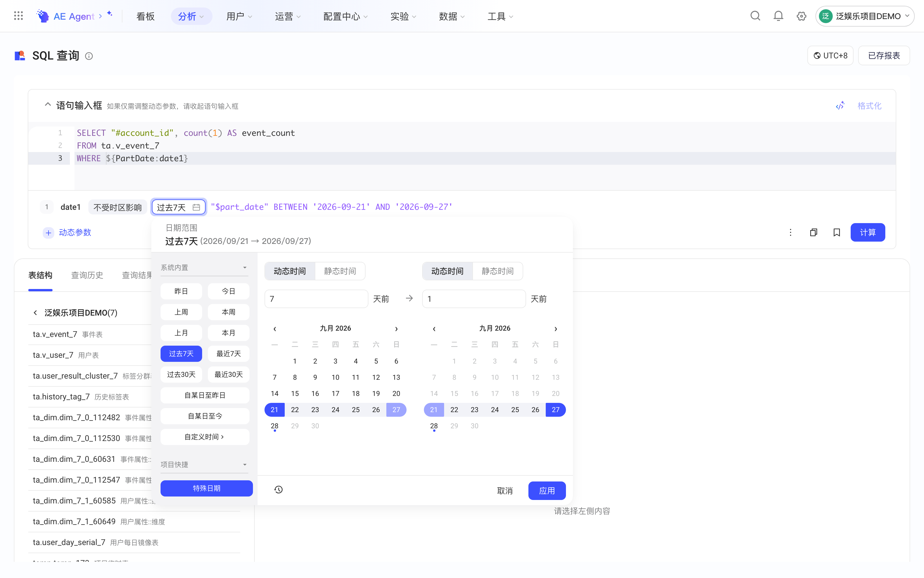Click the calendar icon in 过去7天 field
Image resolution: width=924 pixels, height=578 pixels.
point(196,207)
